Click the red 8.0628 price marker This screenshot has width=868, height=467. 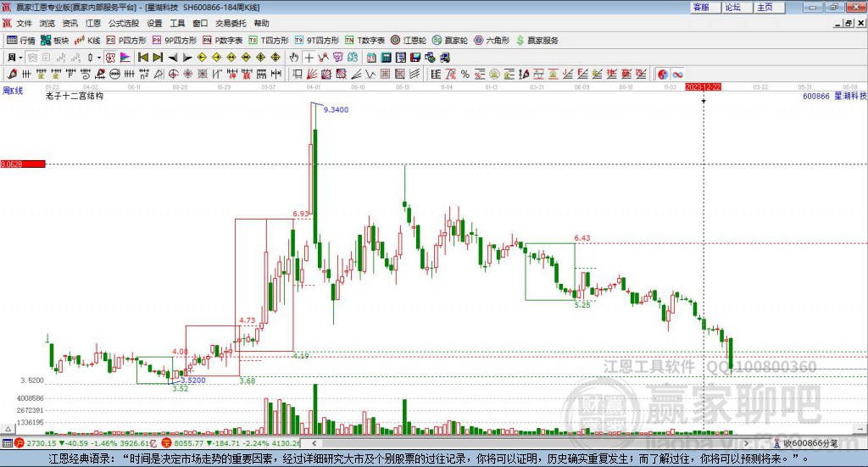[23, 164]
